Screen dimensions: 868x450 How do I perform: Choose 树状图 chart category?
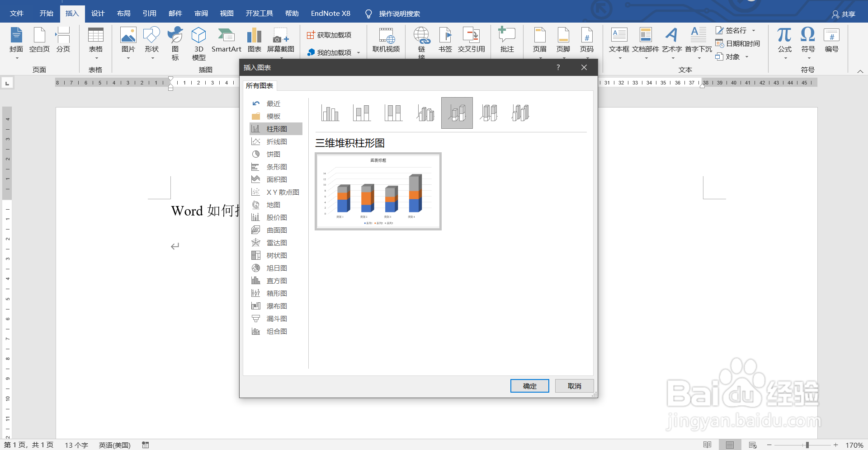(x=276, y=255)
